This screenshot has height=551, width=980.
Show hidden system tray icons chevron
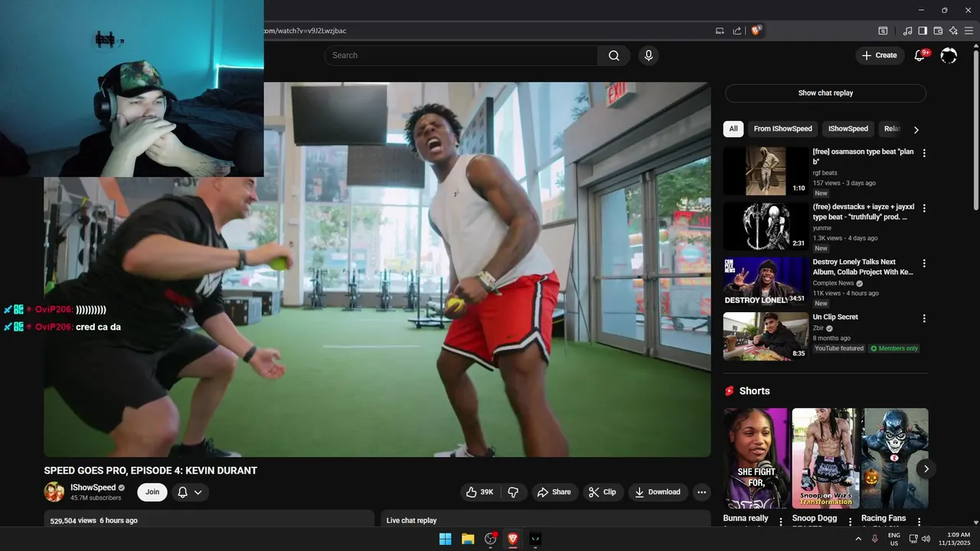858,539
